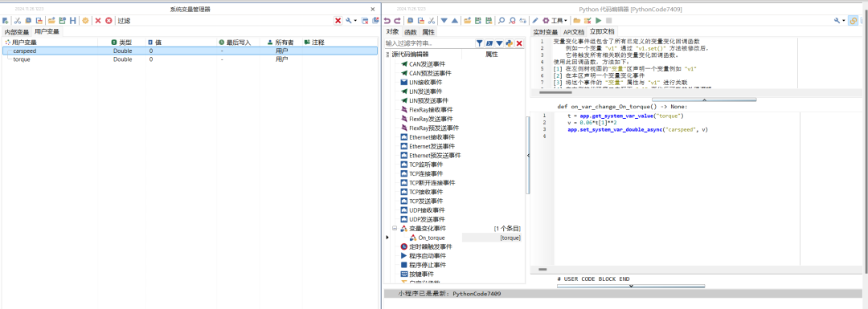Search code with magnifier icon
This screenshot has height=309, width=868.
pyautogui.click(x=502, y=20)
